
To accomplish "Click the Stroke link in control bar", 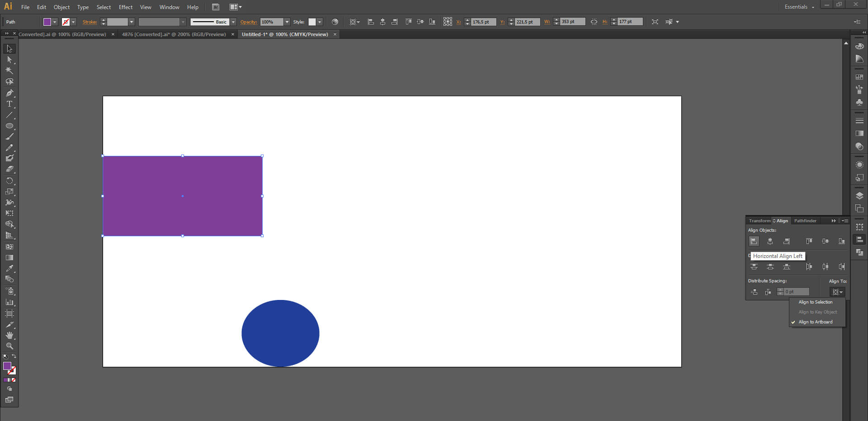I will click(90, 22).
